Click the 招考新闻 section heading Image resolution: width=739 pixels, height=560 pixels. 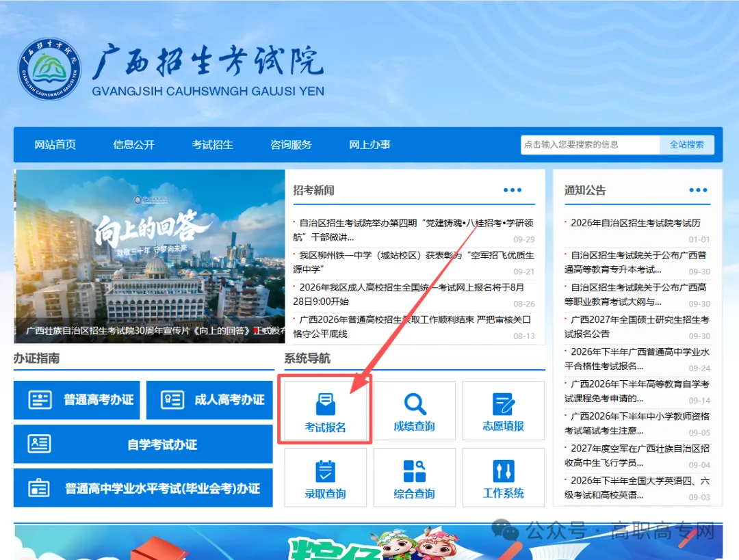pos(313,190)
